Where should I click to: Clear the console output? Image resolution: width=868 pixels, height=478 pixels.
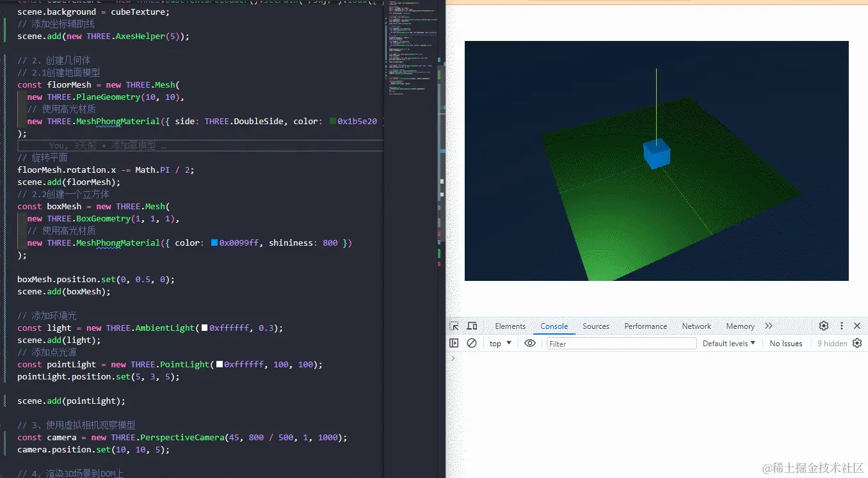pos(472,343)
